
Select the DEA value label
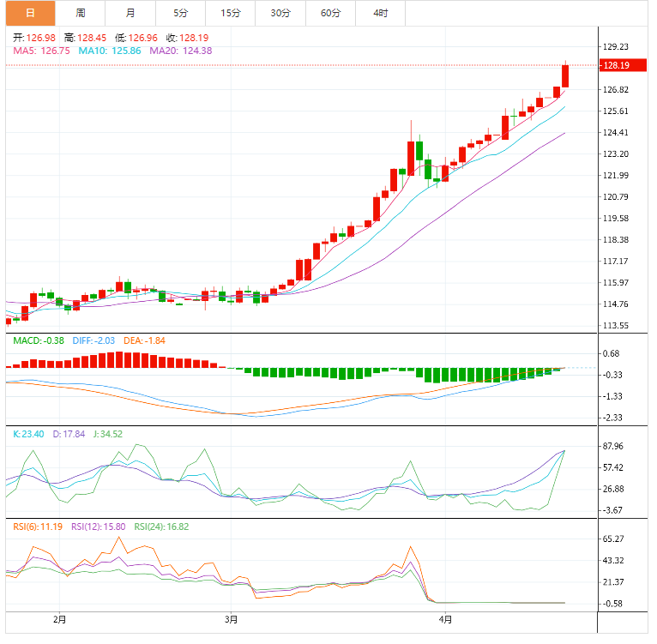click(x=144, y=340)
